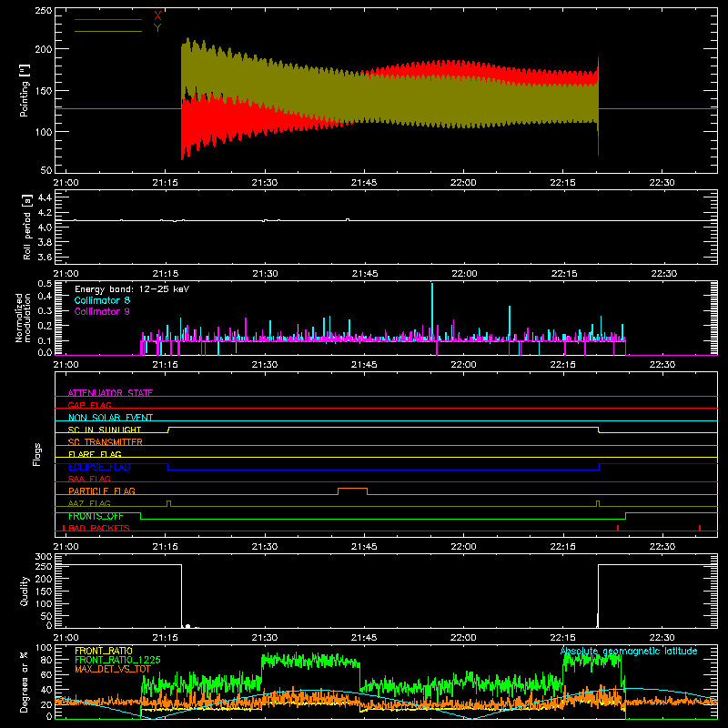Click the "Flags" vertical axis title
728x728 pixels.
(36, 454)
